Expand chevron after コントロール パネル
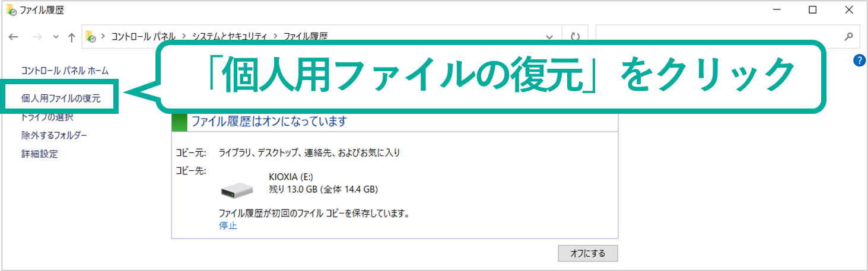 coord(184,37)
